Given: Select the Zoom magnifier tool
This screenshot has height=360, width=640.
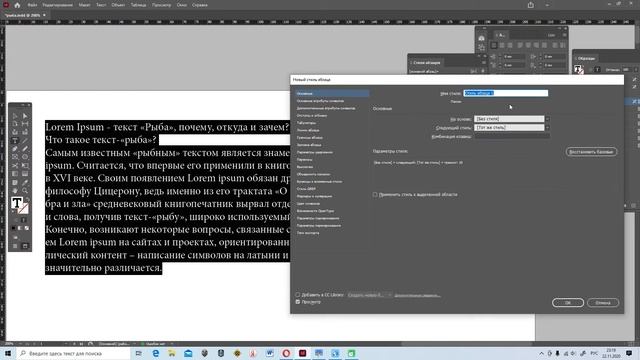Looking at the screenshot, I should (25, 191).
